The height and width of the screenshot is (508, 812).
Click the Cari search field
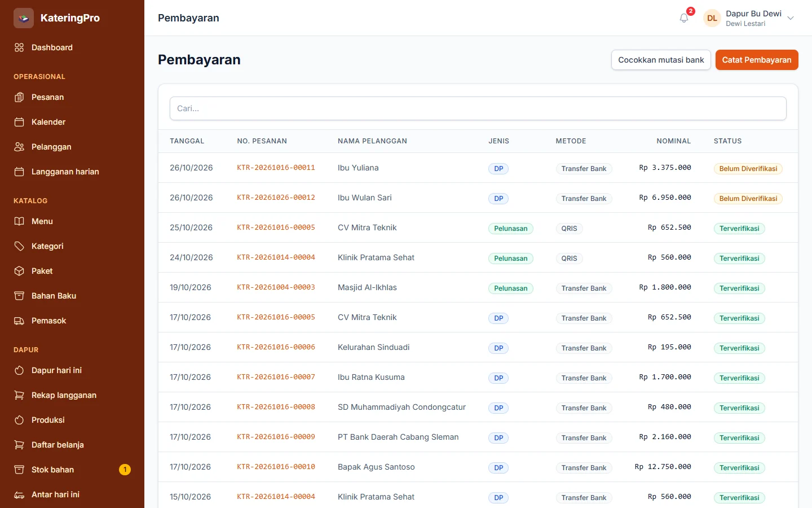point(478,108)
